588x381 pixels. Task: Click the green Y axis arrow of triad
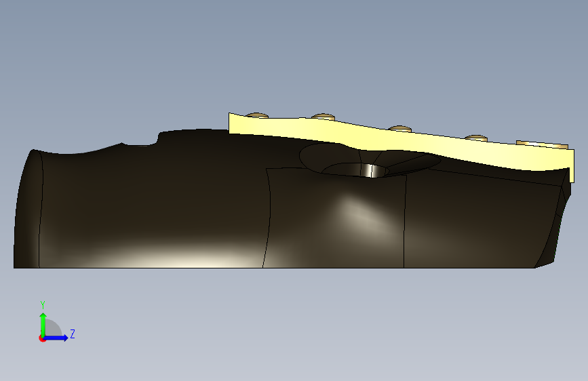click(43, 323)
